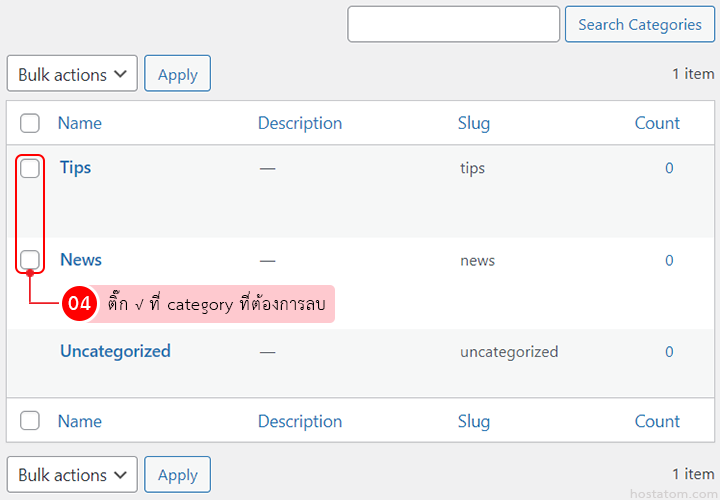Sort by Count column in header
This screenshot has width=720, height=500.
[657, 123]
